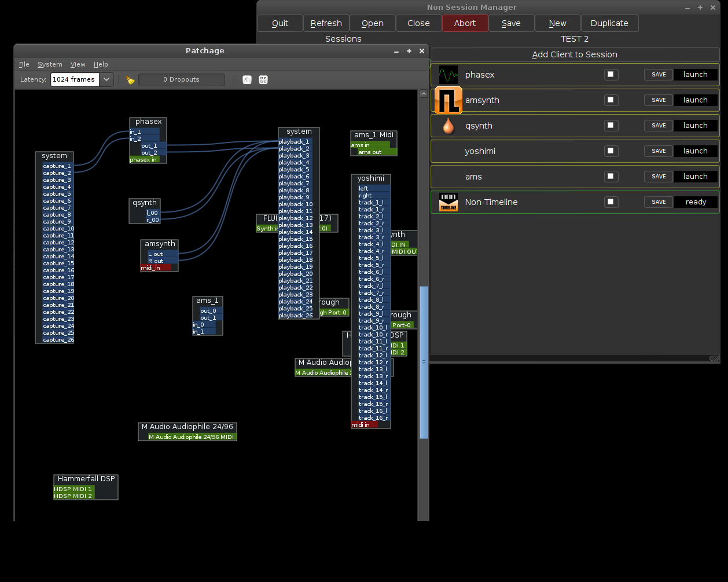Expand the Add Client to Session list
Image resolution: width=728 pixels, height=582 pixels.
point(575,54)
